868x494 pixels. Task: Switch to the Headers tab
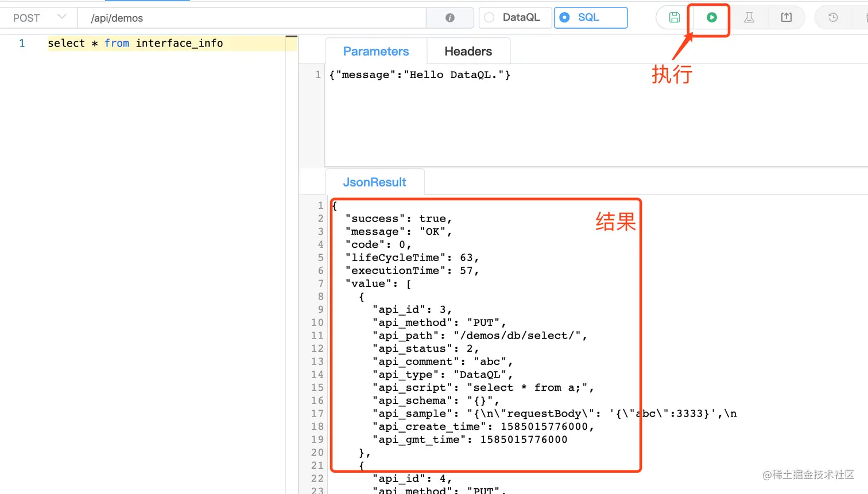coord(468,51)
